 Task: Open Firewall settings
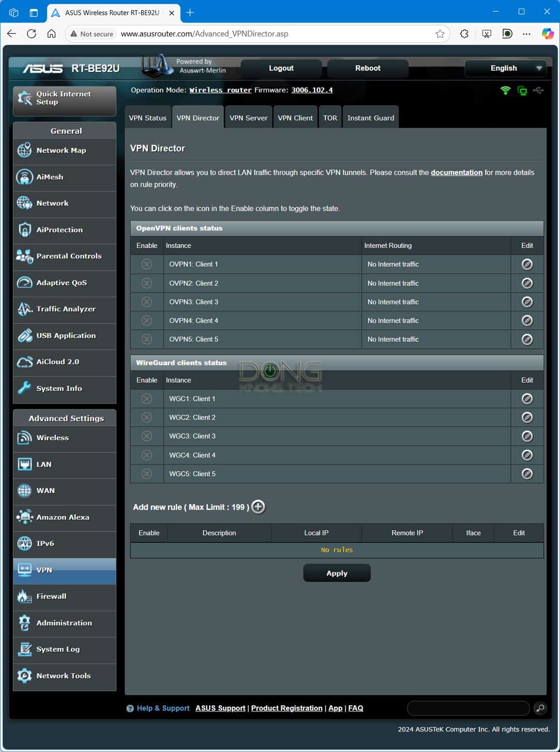coord(64,597)
